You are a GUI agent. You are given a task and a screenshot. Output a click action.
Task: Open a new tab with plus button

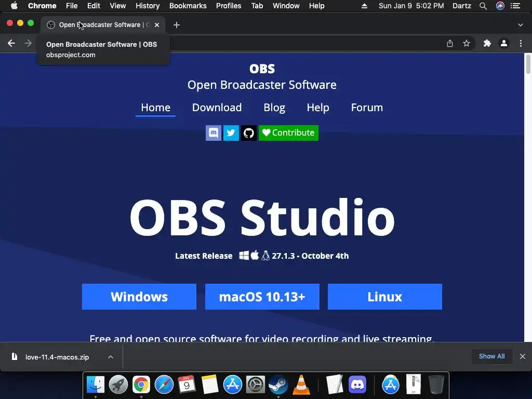[x=177, y=25]
